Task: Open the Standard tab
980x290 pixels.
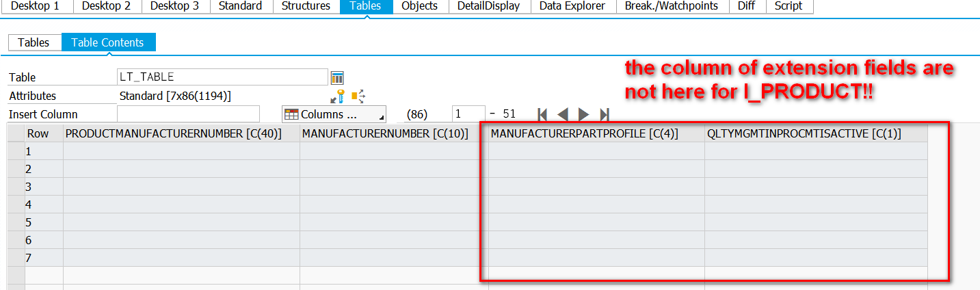Action: pyautogui.click(x=240, y=6)
